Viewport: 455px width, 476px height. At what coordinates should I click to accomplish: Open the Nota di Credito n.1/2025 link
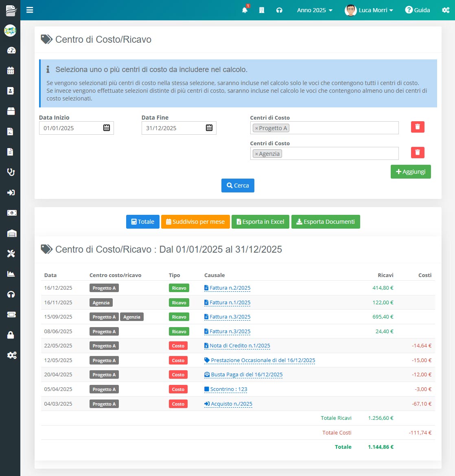(x=239, y=346)
